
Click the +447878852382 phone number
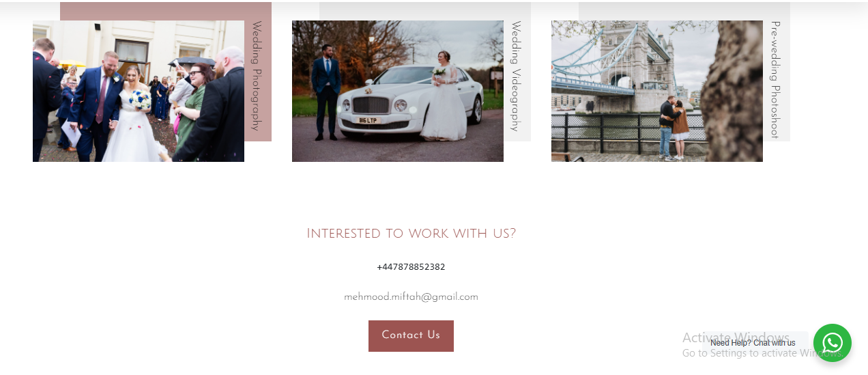[411, 267]
